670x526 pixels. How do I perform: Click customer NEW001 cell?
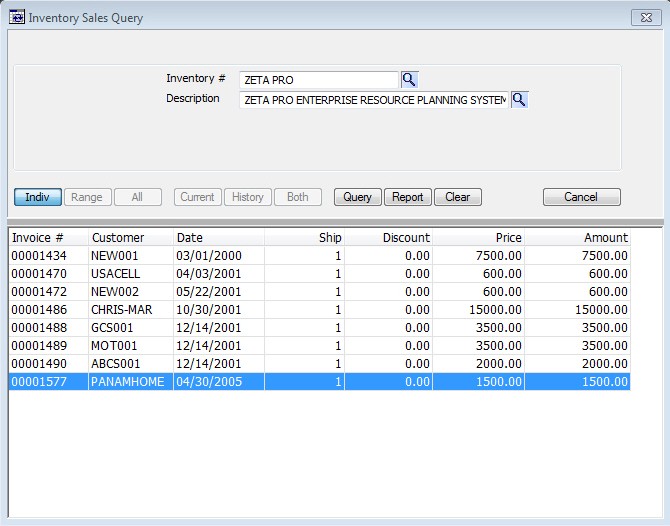click(131, 256)
